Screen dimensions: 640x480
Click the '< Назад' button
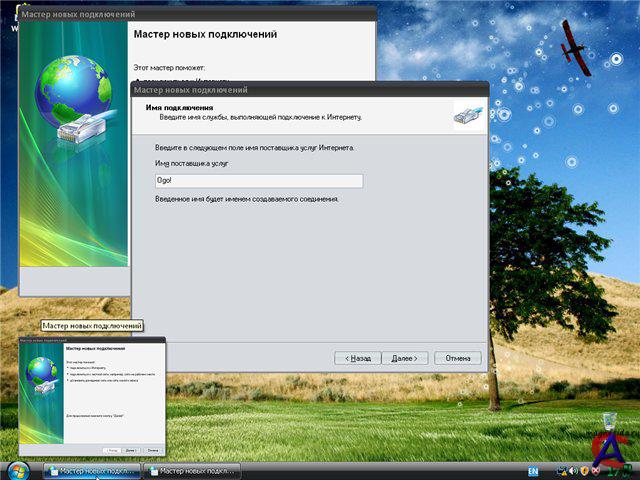(x=358, y=357)
